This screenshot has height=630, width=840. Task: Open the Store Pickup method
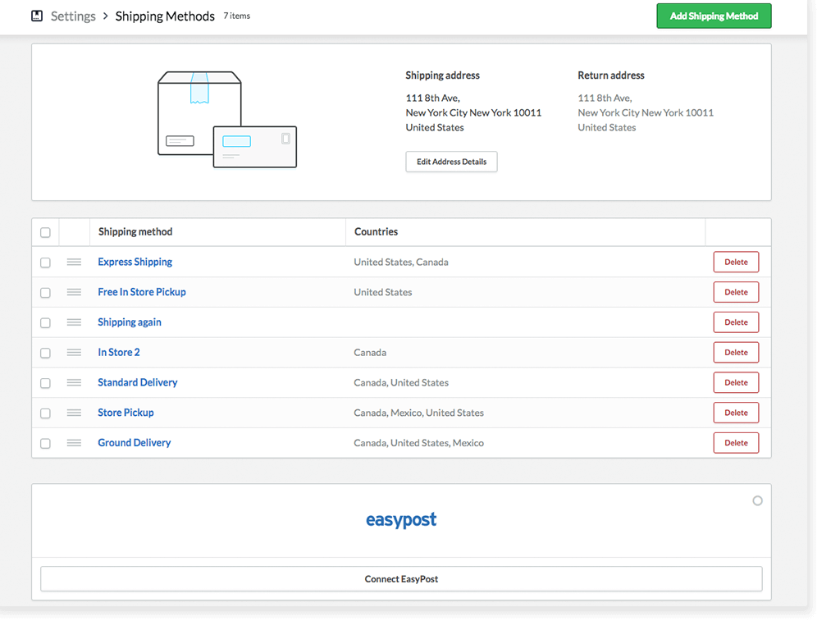126,413
